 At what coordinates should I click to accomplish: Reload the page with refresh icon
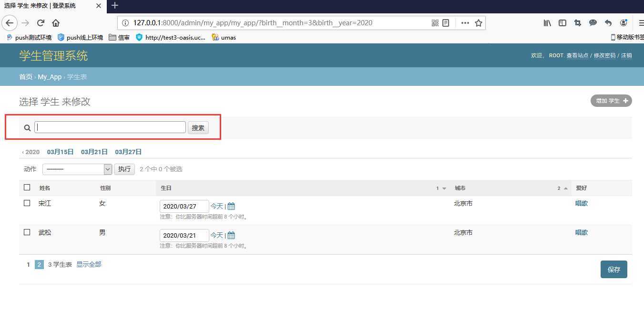[41, 23]
